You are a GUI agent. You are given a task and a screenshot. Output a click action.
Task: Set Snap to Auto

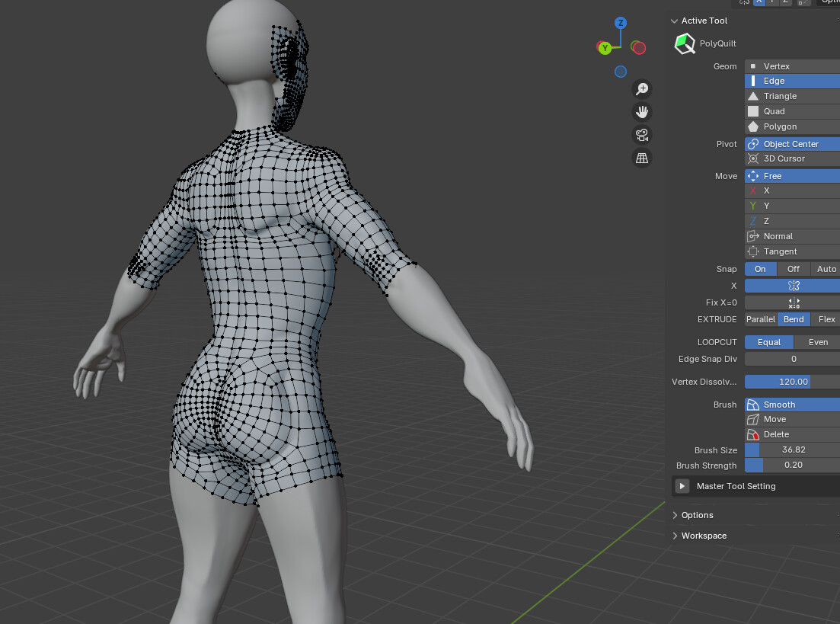[x=826, y=269]
